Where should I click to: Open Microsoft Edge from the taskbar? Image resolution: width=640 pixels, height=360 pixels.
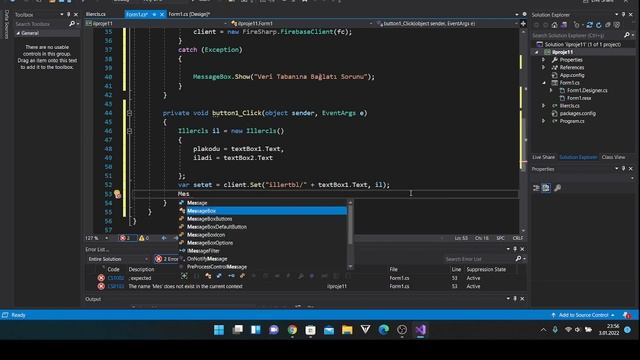(x=384, y=330)
